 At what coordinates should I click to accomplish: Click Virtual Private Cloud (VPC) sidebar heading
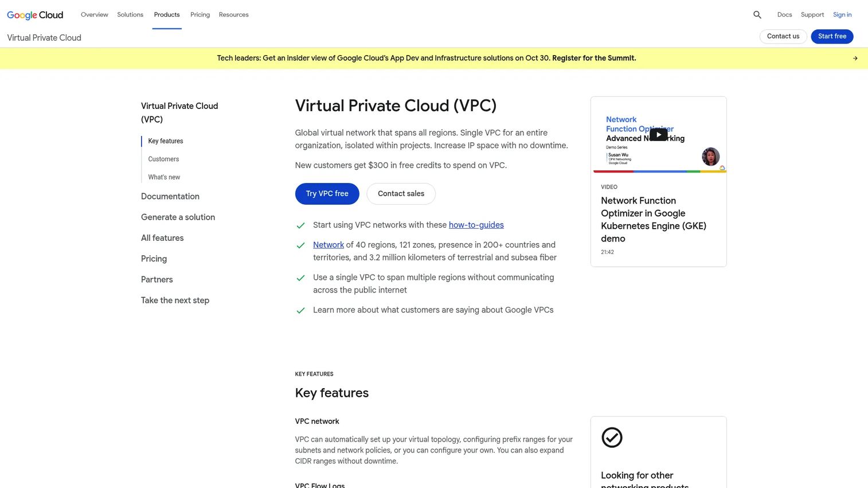click(x=179, y=113)
